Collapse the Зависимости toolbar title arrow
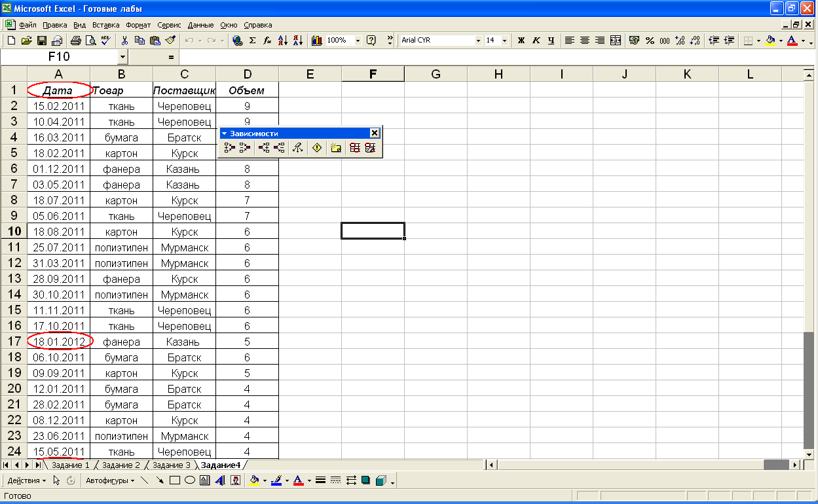818x504 pixels. click(224, 133)
